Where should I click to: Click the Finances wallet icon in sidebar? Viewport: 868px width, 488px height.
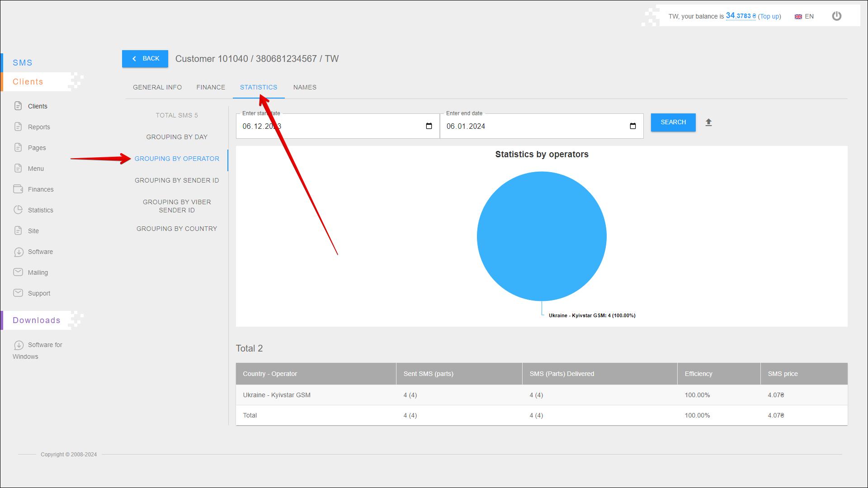tap(18, 189)
